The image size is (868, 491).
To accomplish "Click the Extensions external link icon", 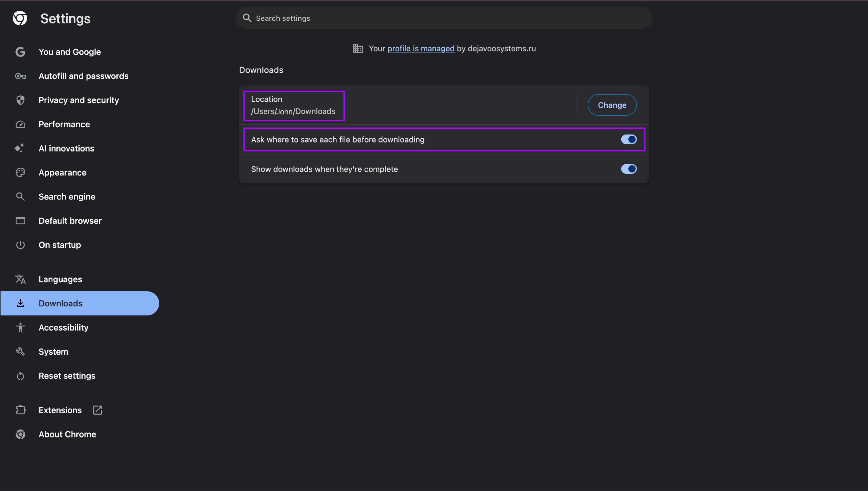I will click(x=98, y=410).
